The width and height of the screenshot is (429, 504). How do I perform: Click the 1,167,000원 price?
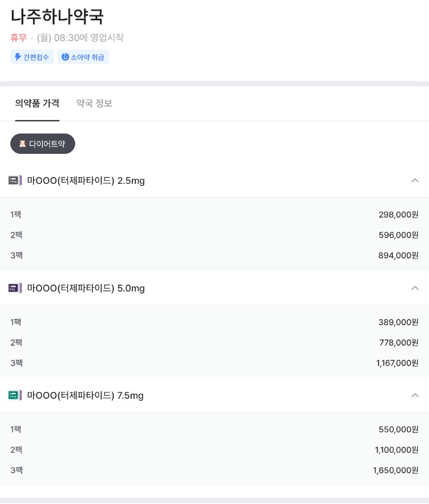tap(397, 363)
